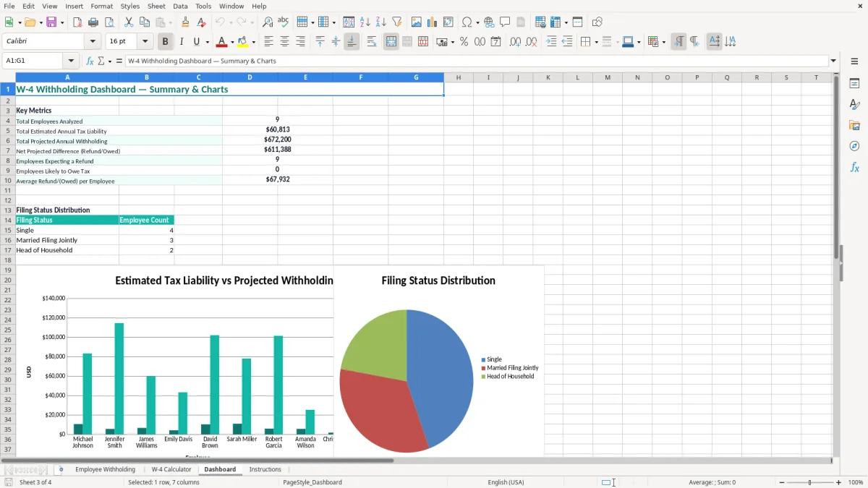
Task: Open the Background Color dropdown arrow
Action: click(253, 42)
